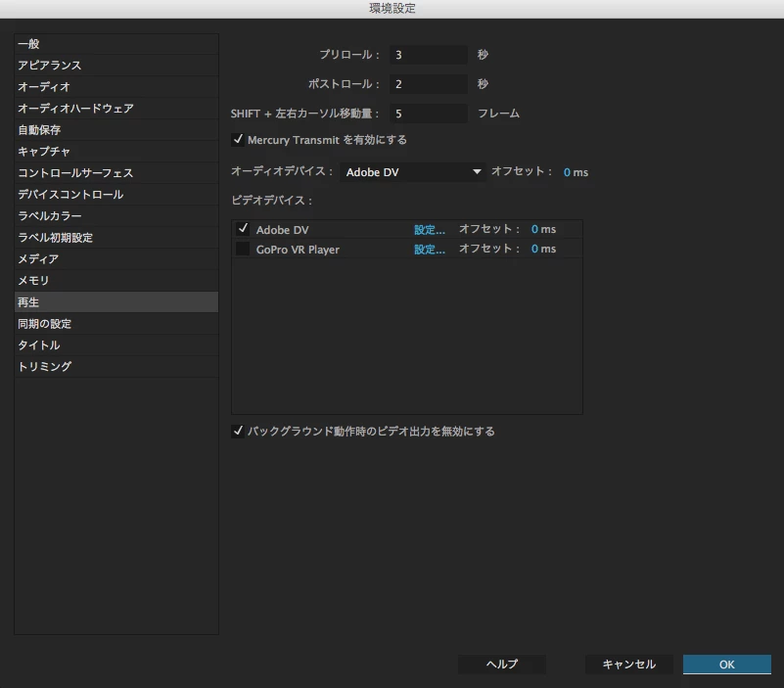The height and width of the screenshot is (688, 784).
Task: Open the トリミング preferences
Action: pos(116,366)
